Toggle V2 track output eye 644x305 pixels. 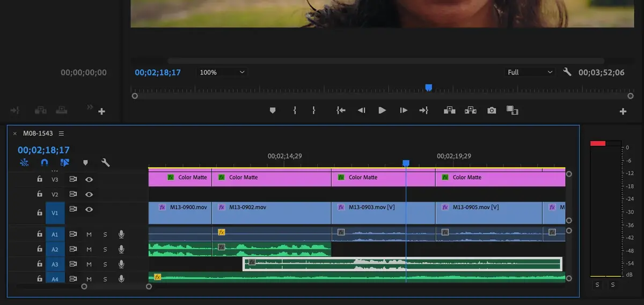pos(89,195)
